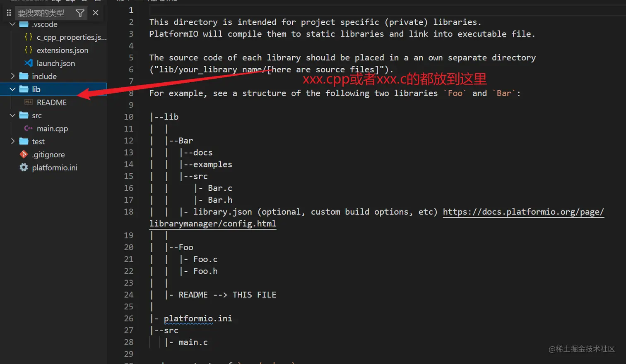Image resolution: width=626 pixels, height=364 pixels.
Task: Click the braces icon of c_cpp_properties.json
Action: click(28, 37)
